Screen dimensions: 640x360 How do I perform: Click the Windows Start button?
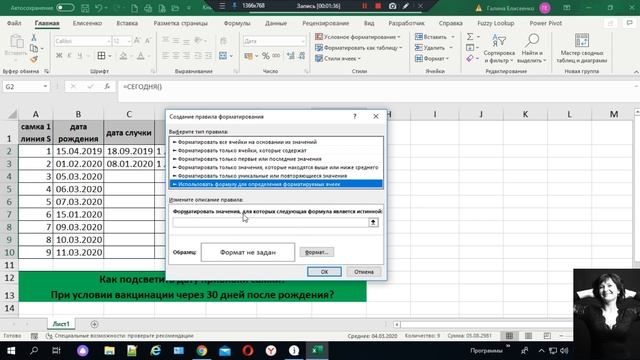point(11,351)
